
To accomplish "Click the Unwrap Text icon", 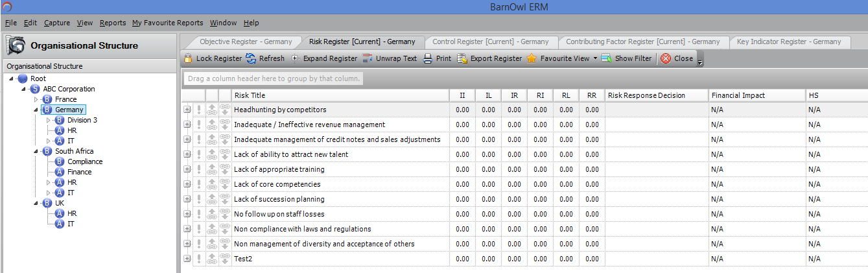I will 368,58.
